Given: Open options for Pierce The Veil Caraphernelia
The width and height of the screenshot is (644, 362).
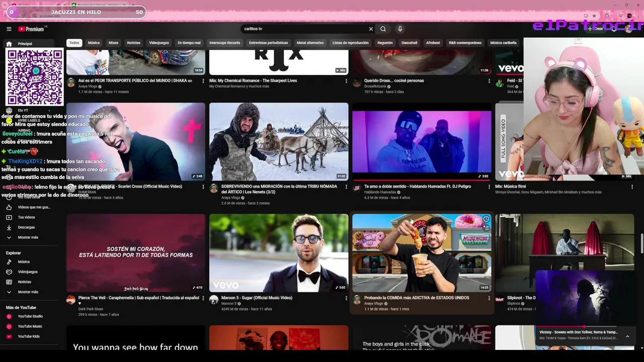Looking at the screenshot, I should [x=203, y=298].
